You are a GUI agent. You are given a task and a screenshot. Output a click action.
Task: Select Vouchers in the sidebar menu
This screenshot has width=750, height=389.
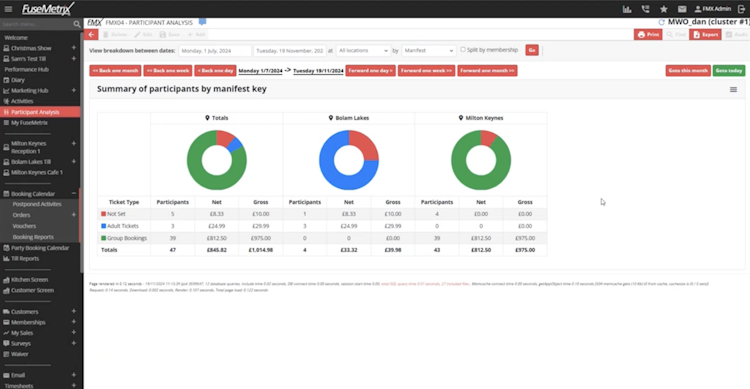[x=24, y=226]
